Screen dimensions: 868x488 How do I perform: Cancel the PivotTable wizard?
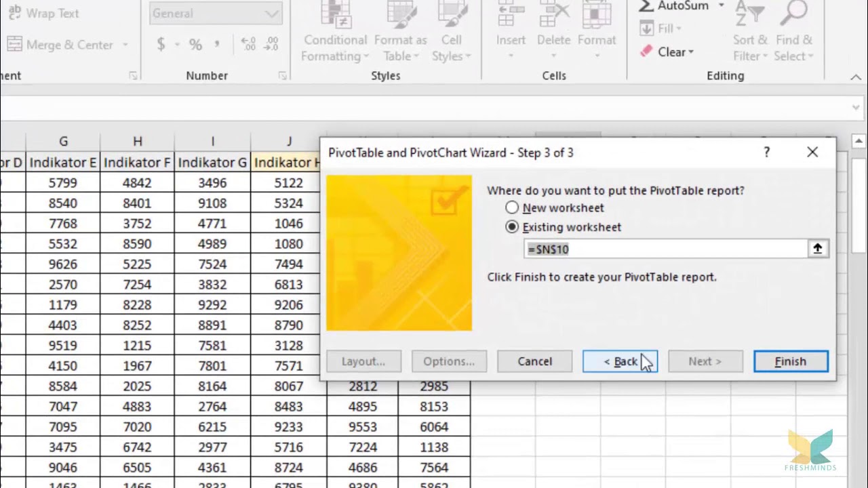535,361
